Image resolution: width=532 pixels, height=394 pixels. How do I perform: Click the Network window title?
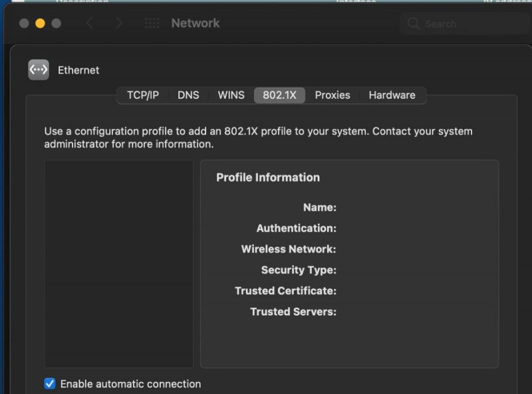[x=196, y=23]
